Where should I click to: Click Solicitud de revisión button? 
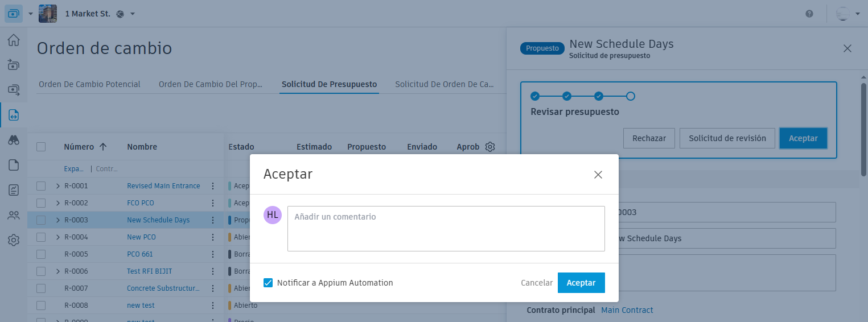pos(727,138)
